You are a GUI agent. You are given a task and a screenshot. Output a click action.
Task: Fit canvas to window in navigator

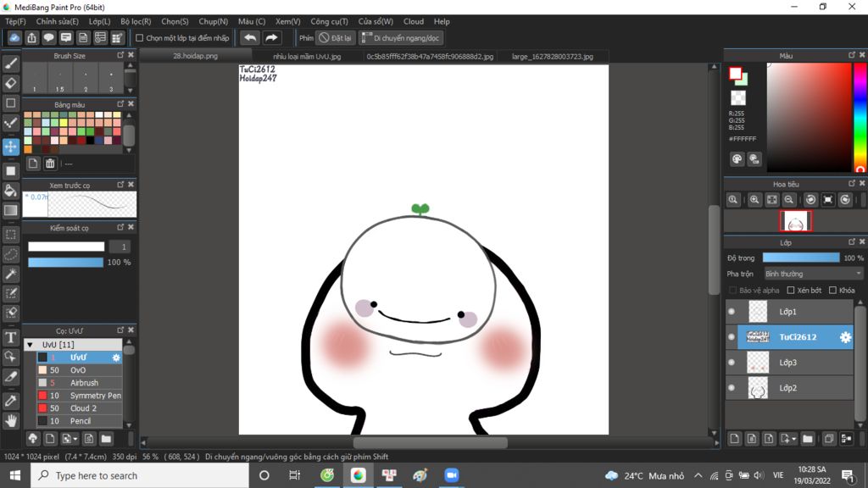pos(771,200)
